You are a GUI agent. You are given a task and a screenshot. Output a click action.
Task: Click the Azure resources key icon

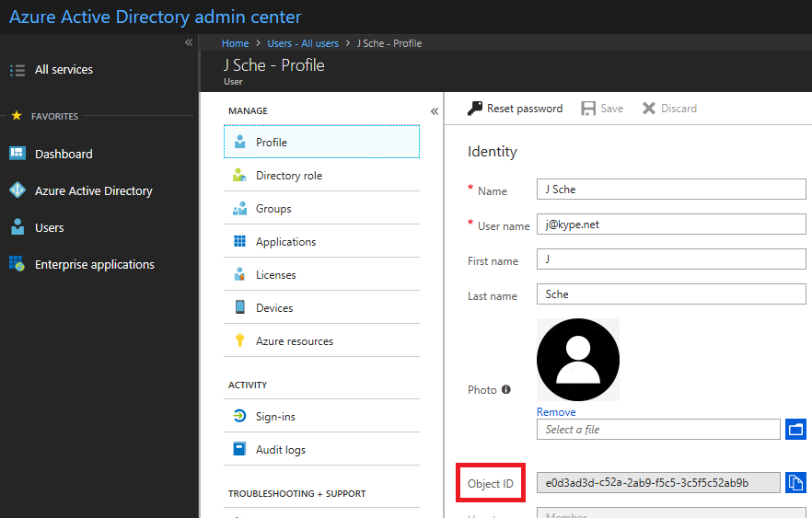pos(239,340)
